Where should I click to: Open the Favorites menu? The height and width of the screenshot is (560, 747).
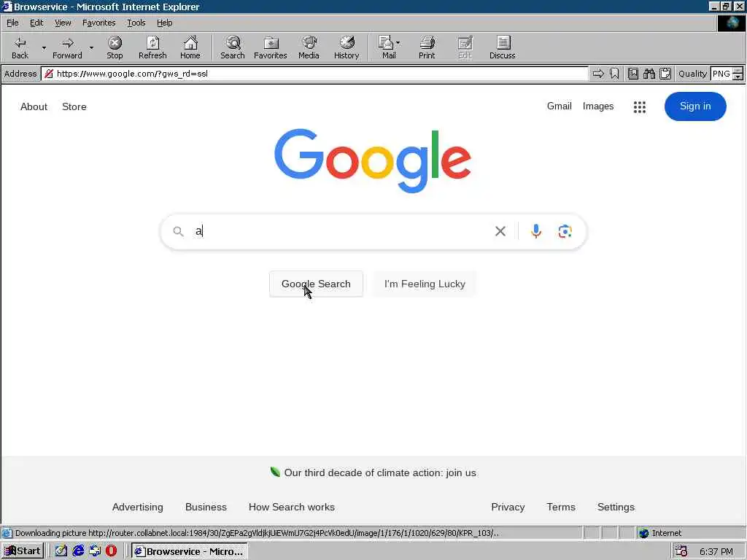click(98, 23)
